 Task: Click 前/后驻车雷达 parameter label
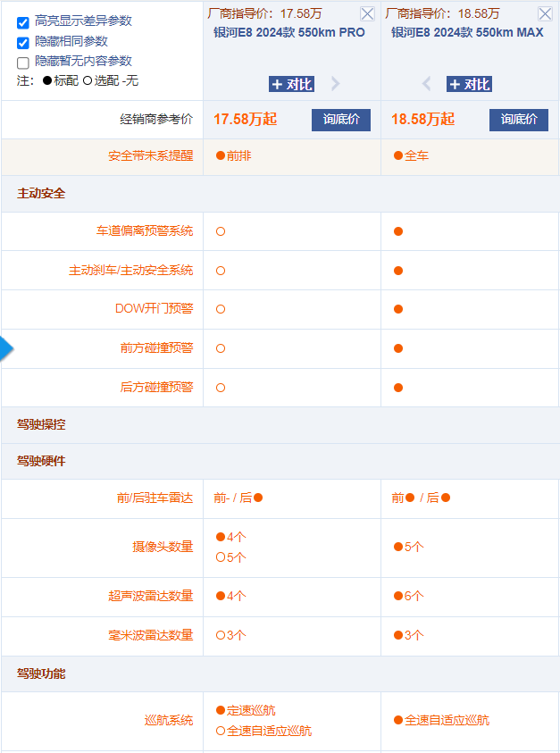coord(155,498)
